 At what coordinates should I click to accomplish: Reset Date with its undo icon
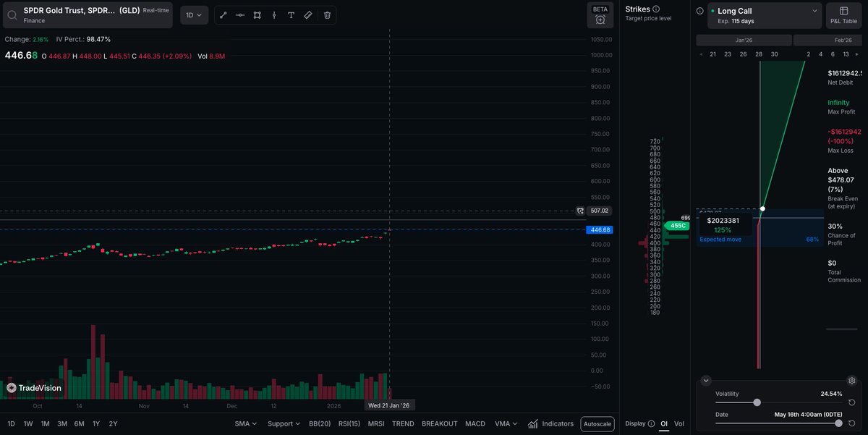click(x=852, y=423)
